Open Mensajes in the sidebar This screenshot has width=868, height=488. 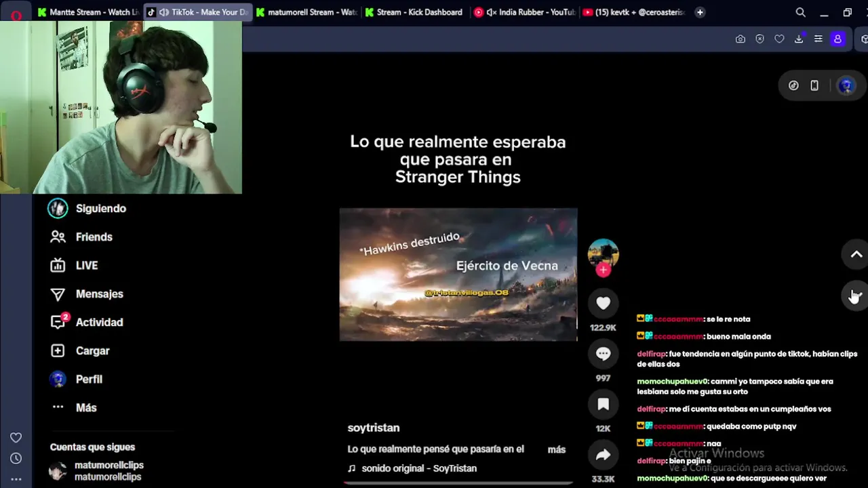tap(86, 293)
